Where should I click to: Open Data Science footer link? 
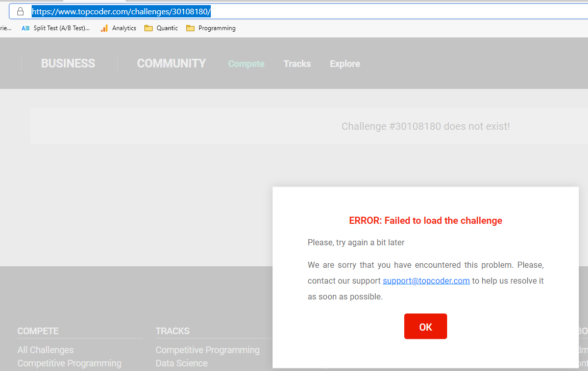(182, 363)
